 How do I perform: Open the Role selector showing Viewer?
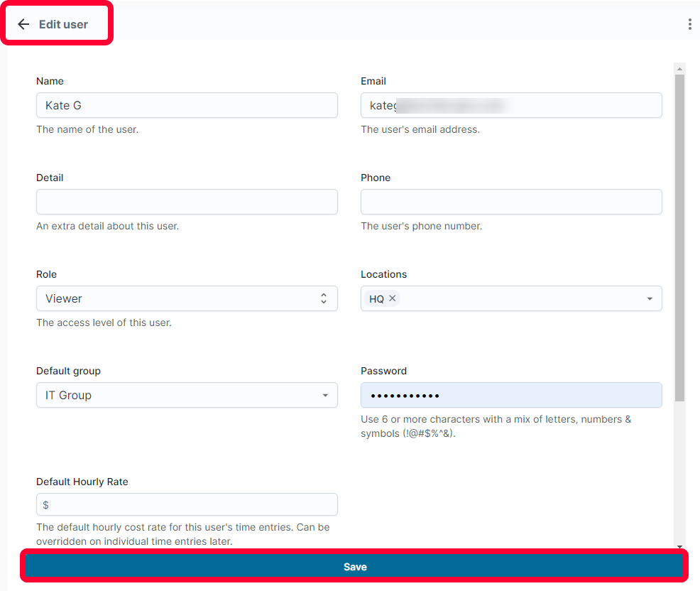pos(187,298)
